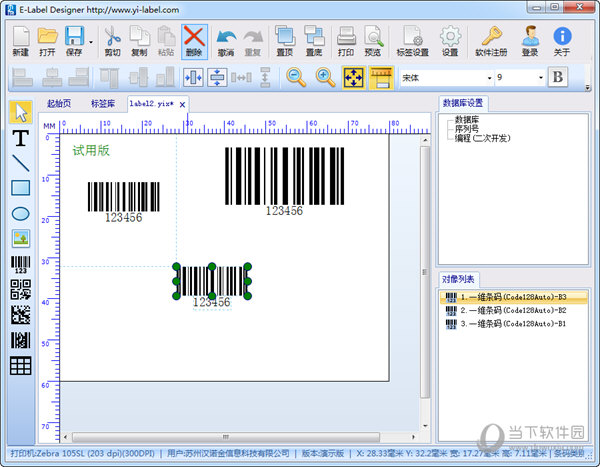Print the label with 打印 icon

(346, 41)
